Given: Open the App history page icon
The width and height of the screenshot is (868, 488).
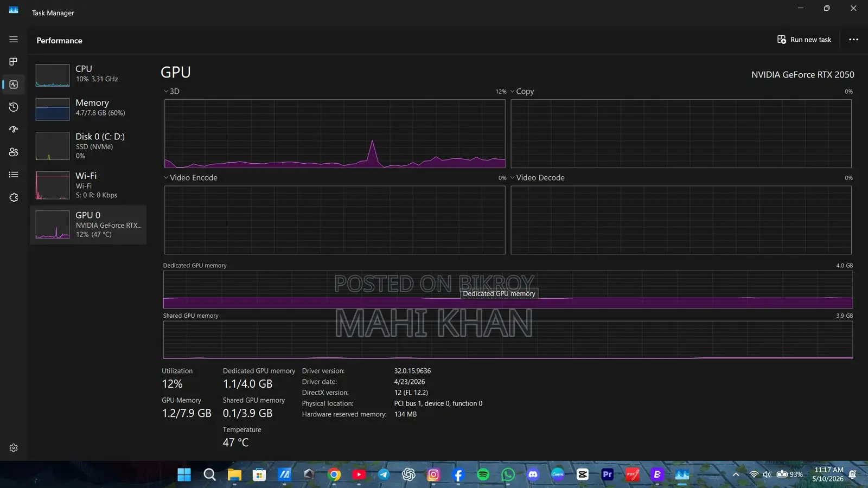Looking at the screenshot, I should [14, 107].
